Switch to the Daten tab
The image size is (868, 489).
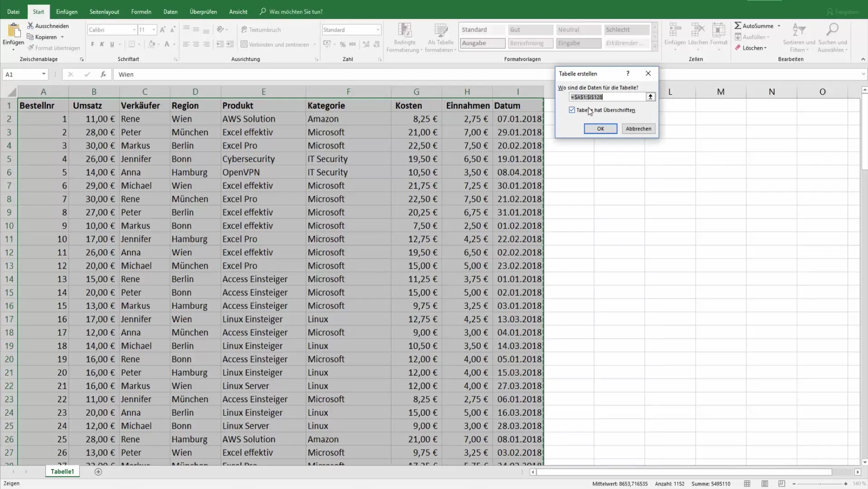pyautogui.click(x=170, y=12)
